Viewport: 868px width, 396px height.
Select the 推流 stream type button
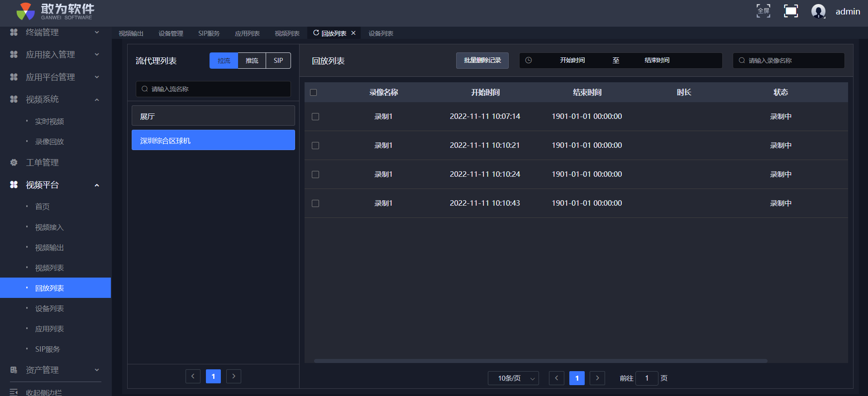(x=252, y=61)
